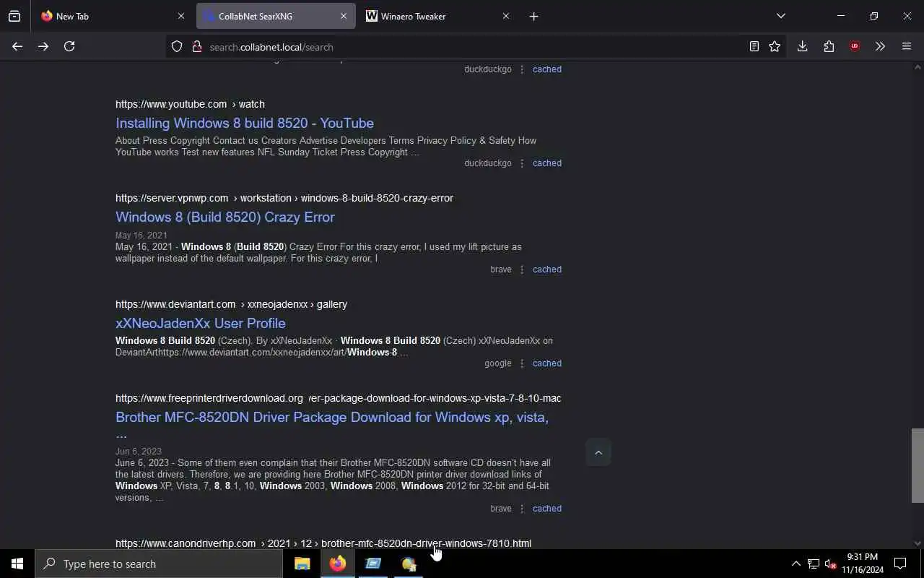
Task: Open Windows 8 (Build 8520) Crazy Error result
Action: tap(225, 217)
